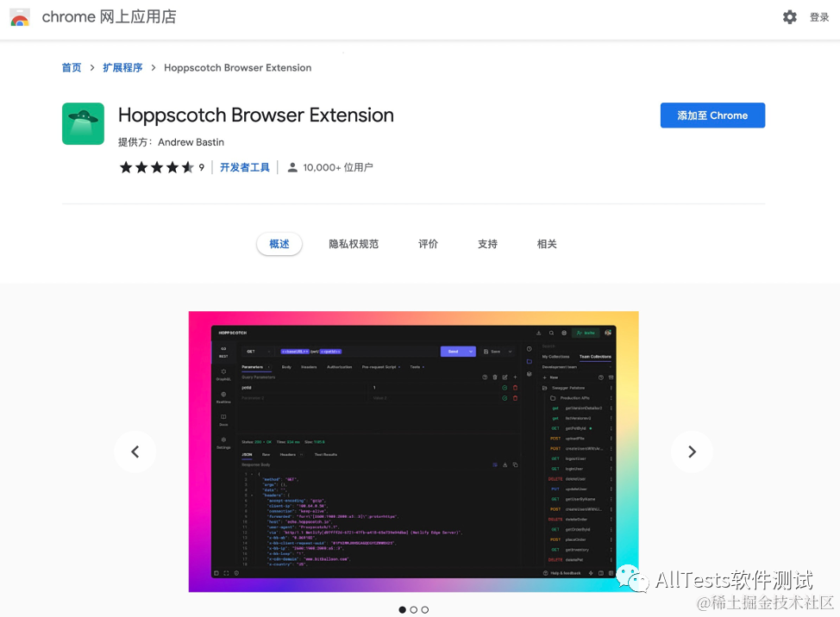Select the GraphQL tool in the Hoppscotch sidebar preview

(223, 371)
